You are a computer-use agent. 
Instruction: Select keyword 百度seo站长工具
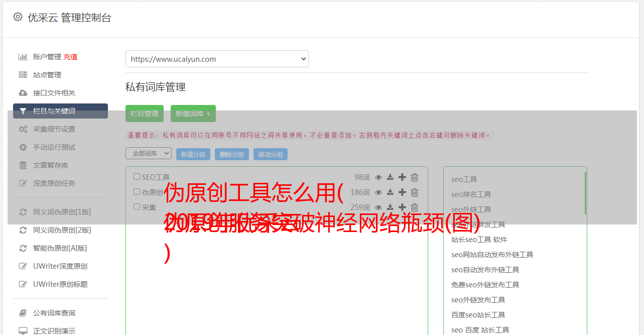[478, 315]
